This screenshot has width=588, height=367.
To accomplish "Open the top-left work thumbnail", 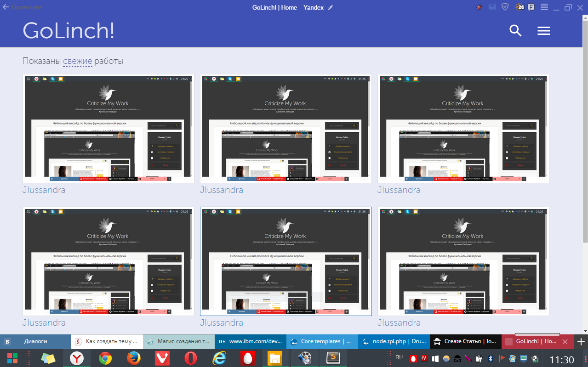I will click(108, 129).
